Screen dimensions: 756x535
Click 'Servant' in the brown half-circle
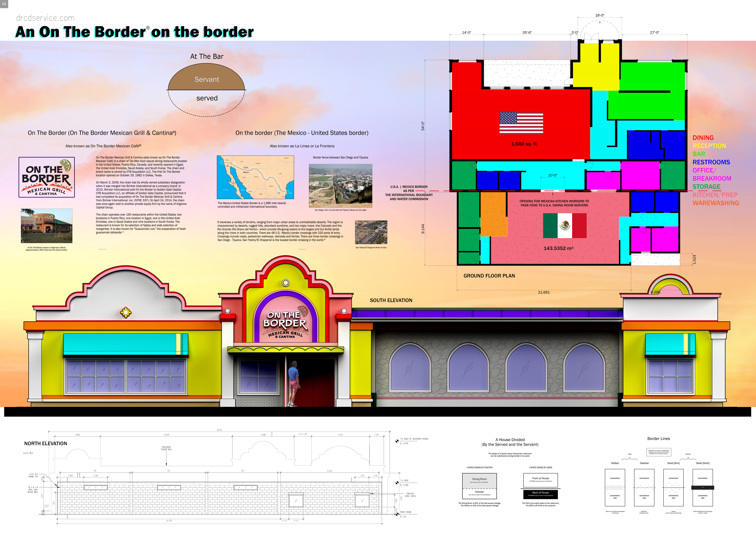tap(207, 79)
